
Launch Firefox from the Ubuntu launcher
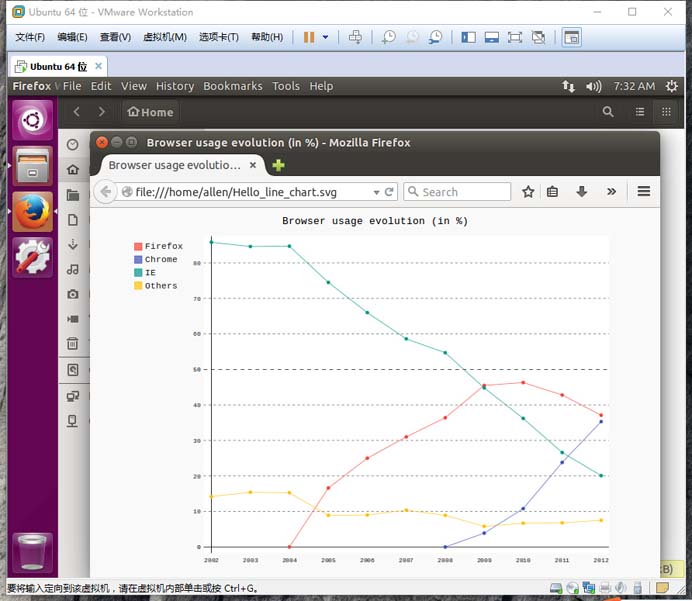32,211
